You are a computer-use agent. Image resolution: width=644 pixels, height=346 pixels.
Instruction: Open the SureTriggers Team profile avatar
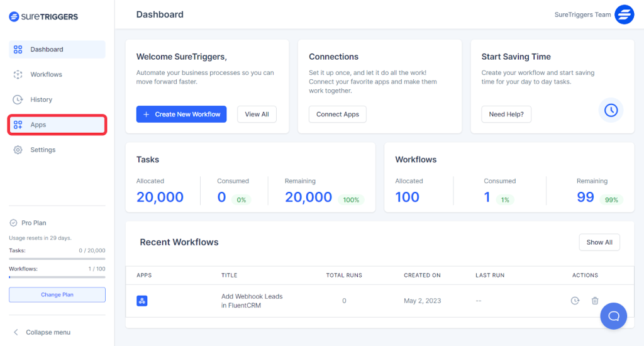click(x=624, y=14)
